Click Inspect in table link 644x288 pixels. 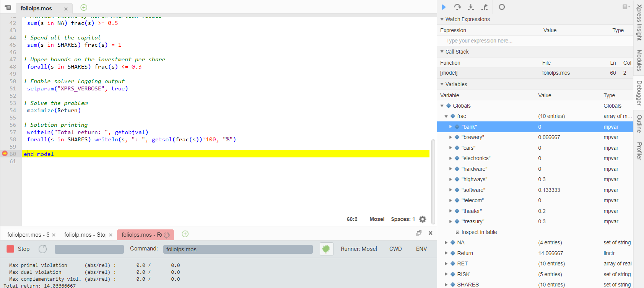click(x=479, y=232)
